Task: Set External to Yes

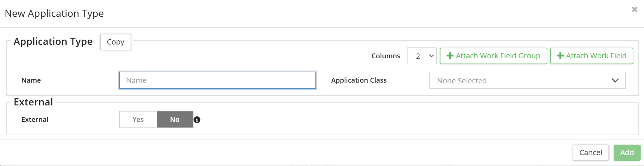Action: 138,120
